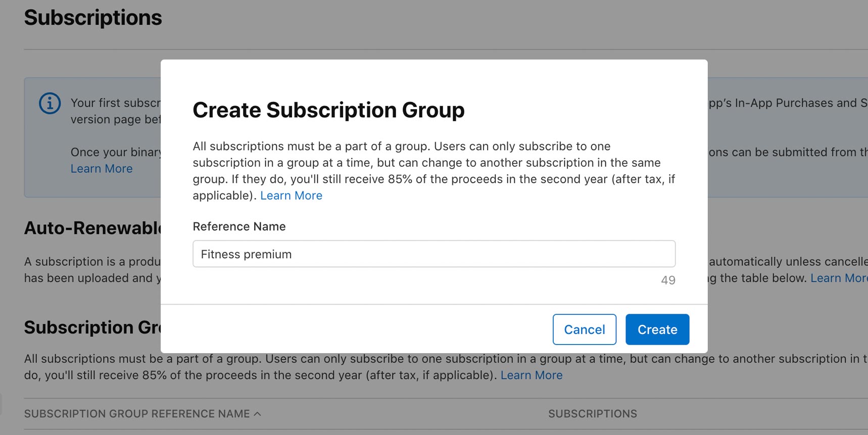Viewport: 868px width, 435px height.
Task: Click the circular info icon in the notice banner
Action: (49, 103)
